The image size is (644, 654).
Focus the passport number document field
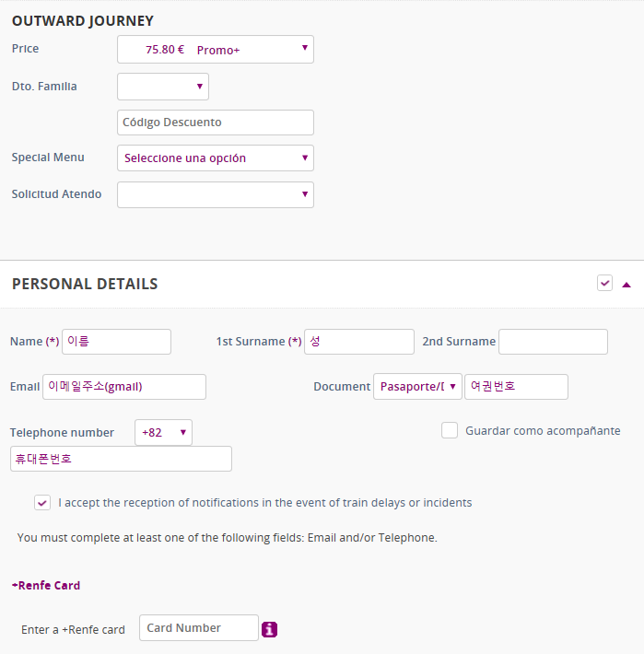coord(516,387)
